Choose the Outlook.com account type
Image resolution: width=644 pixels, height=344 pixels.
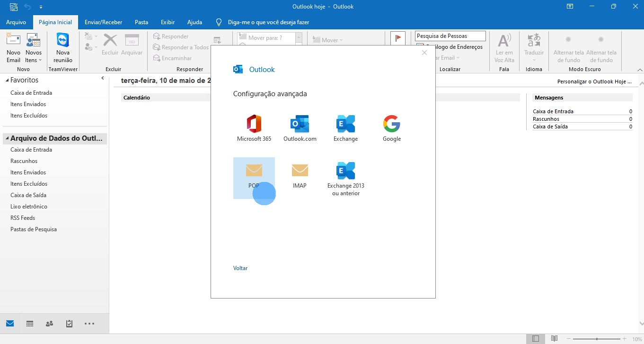pyautogui.click(x=300, y=128)
